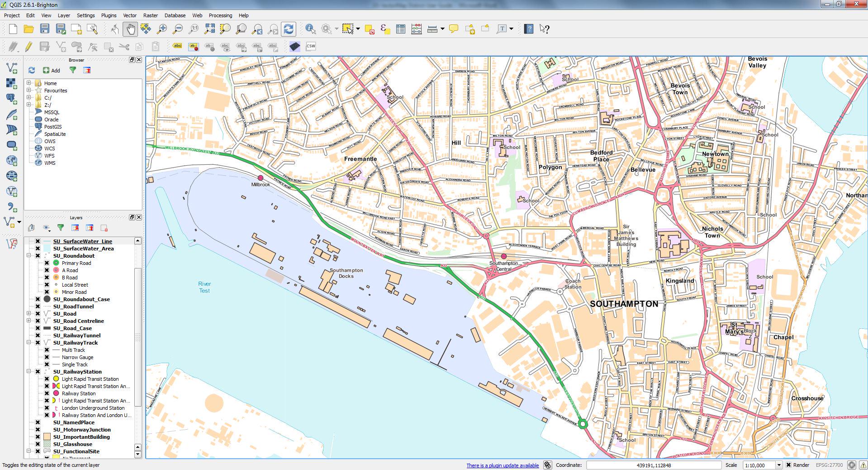868x470 pixels.
Task: Uncheck the Multi Track legend item
Action: coord(47,350)
